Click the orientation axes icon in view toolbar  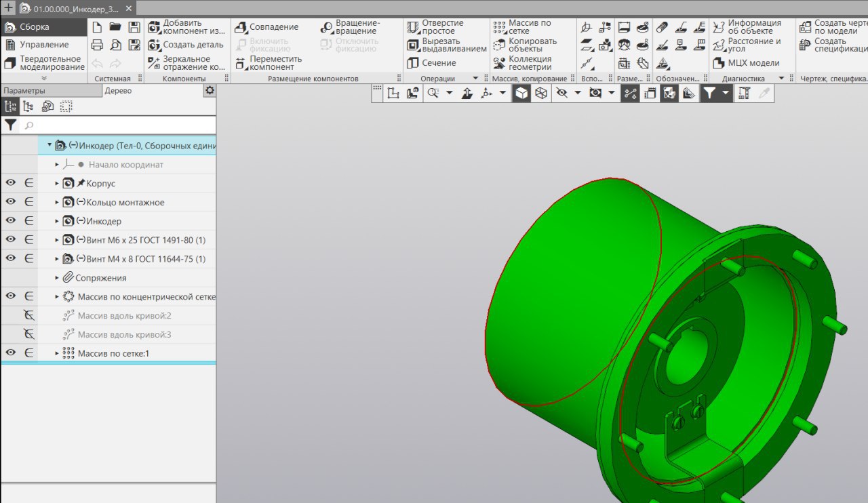click(x=487, y=94)
